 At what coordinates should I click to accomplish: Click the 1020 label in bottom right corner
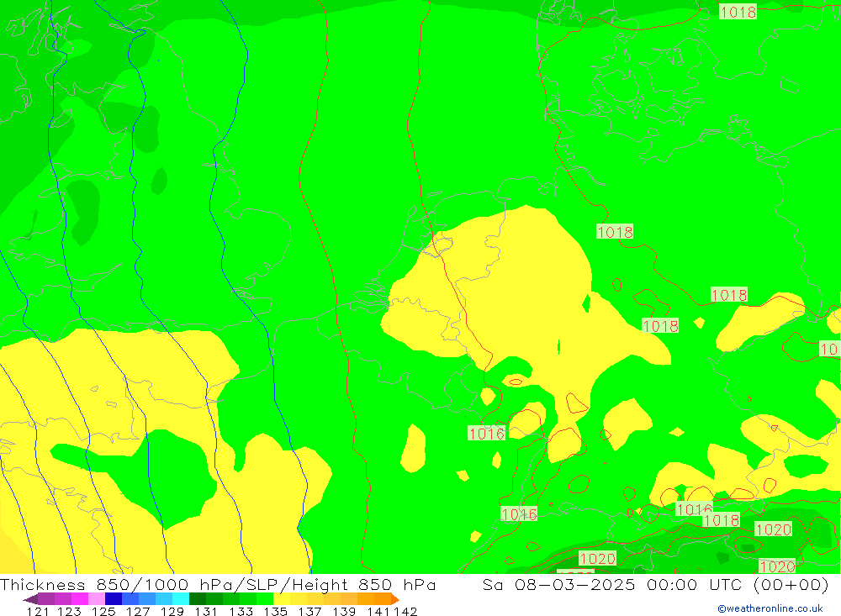pyautogui.click(x=777, y=566)
